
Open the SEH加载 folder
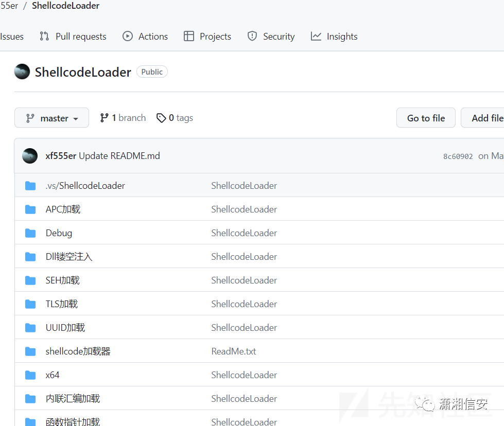[63, 280]
